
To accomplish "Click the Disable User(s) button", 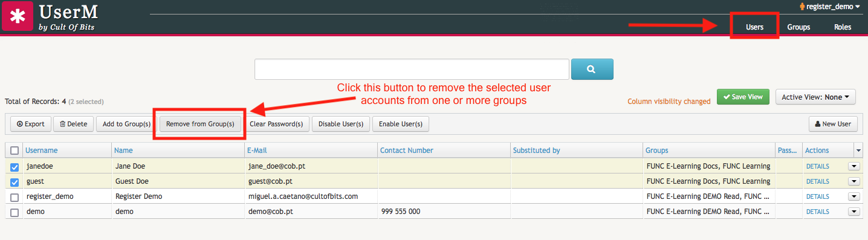I will click(x=341, y=124).
